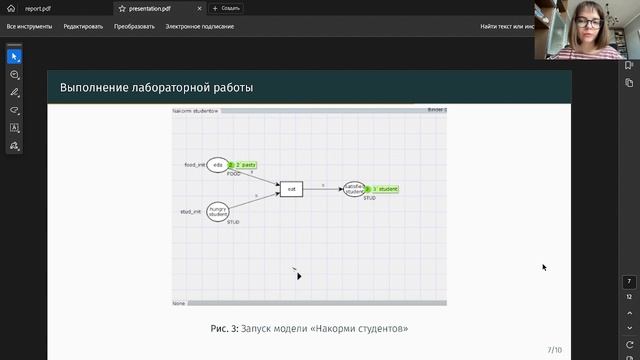Click the slide title Выполнение лабораторной работы
Viewport: 640px width, 360px height.
click(156, 88)
